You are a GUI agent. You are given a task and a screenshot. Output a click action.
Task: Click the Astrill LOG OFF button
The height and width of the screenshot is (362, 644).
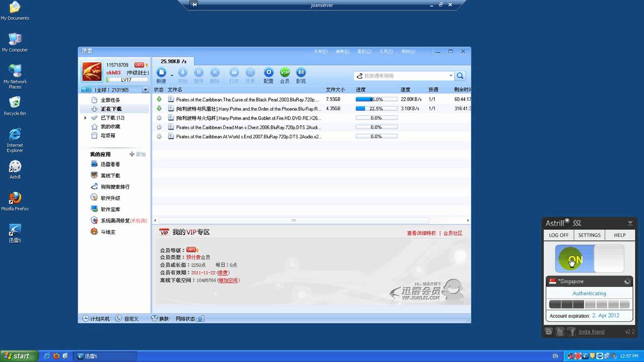point(559,235)
